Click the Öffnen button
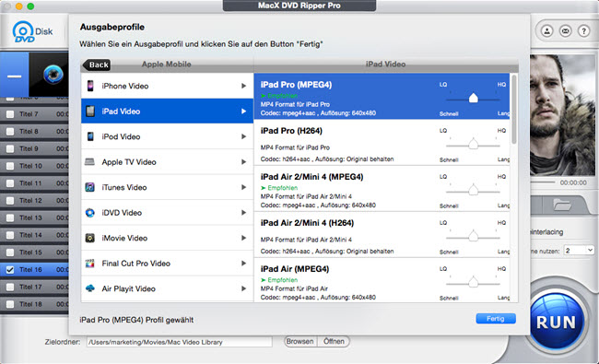 click(x=334, y=342)
